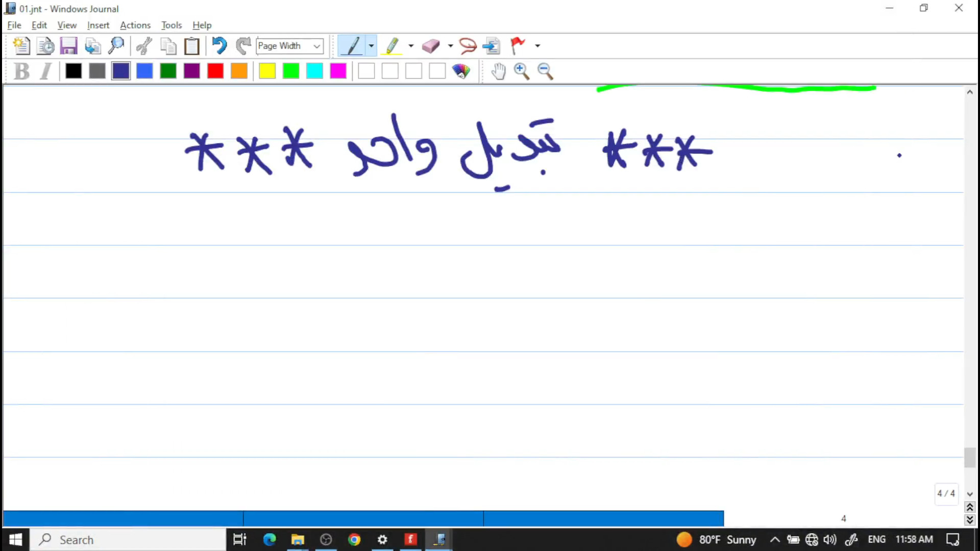Open the ENG language indicator
The image size is (980, 551).
pos(877,539)
